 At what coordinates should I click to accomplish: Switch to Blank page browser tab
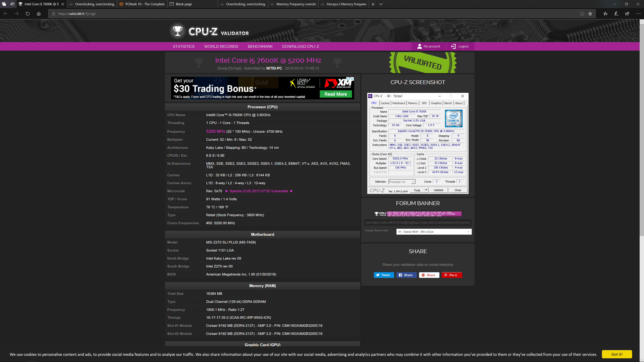click(x=193, y=4)
